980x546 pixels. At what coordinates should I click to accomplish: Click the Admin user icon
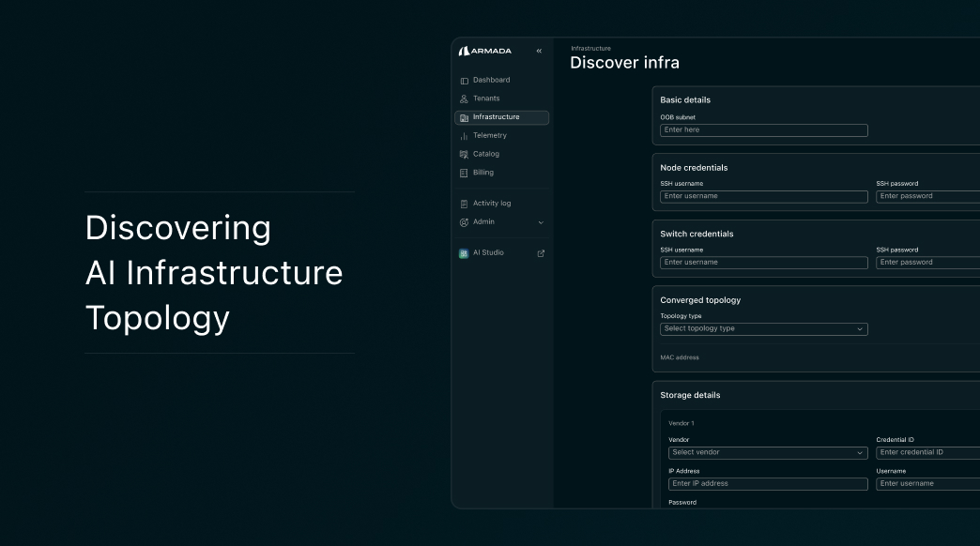point(464,222)
